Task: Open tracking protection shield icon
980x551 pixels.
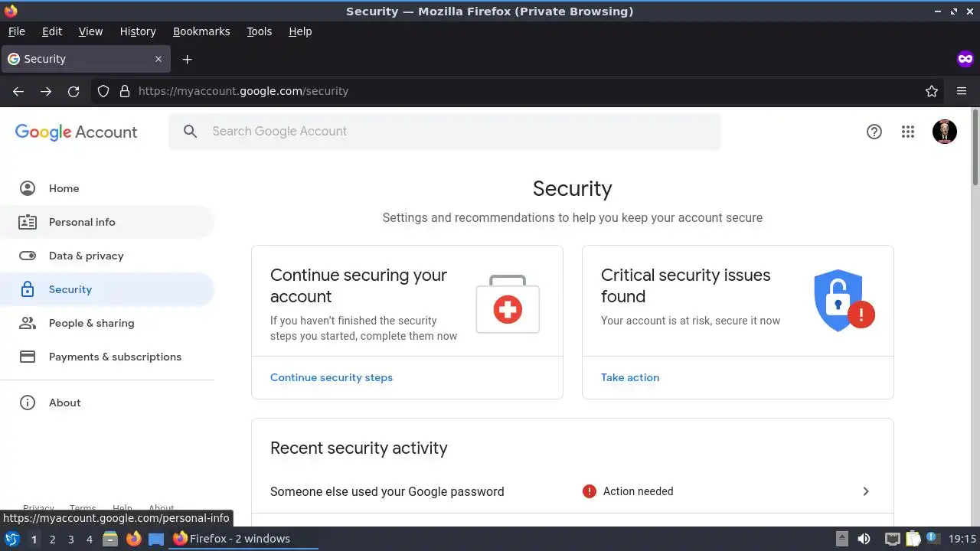Action: (x=103, y=91)
